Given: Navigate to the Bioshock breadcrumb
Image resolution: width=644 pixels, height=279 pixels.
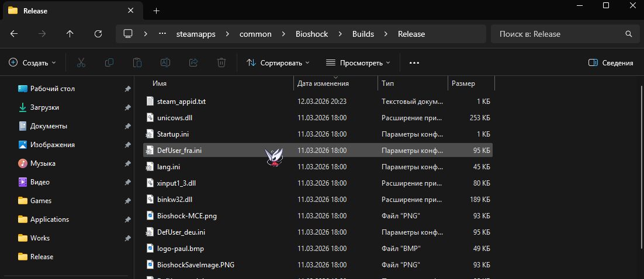Looking at the screenshot, I should pos(311,34).
